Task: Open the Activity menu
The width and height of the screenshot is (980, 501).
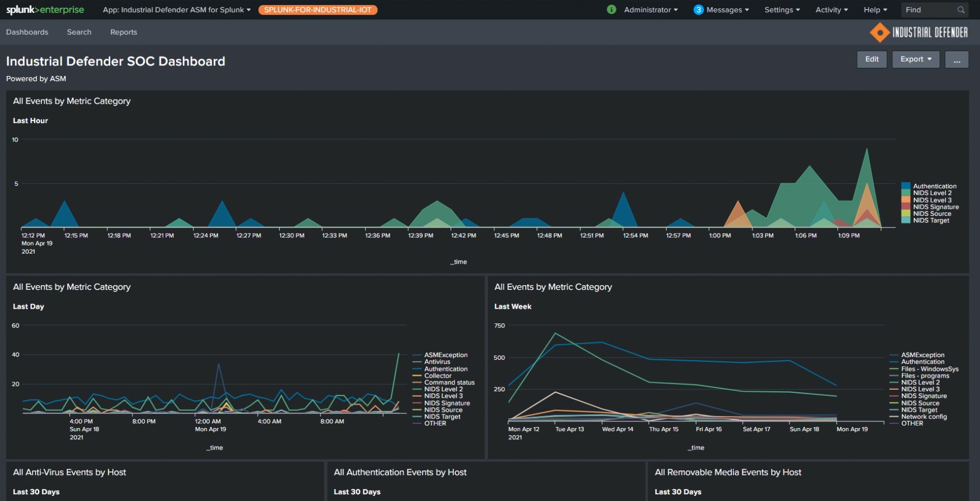Action: (831, 10)
